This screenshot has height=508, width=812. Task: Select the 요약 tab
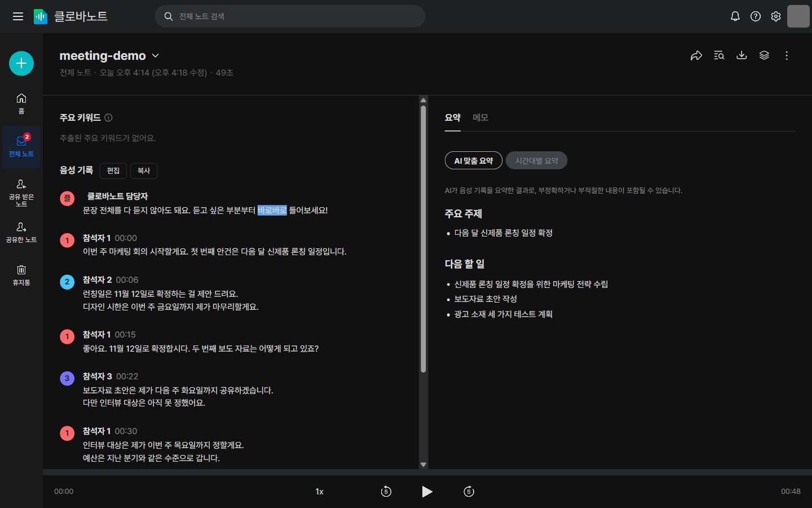tap(453, 117)
